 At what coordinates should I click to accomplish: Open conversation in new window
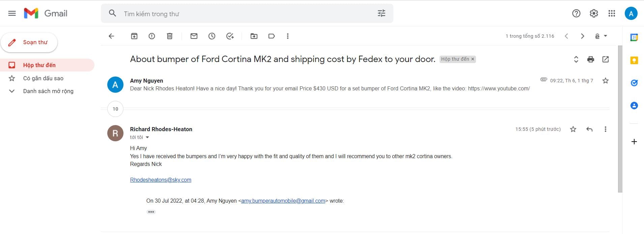[x=606, y=59]
